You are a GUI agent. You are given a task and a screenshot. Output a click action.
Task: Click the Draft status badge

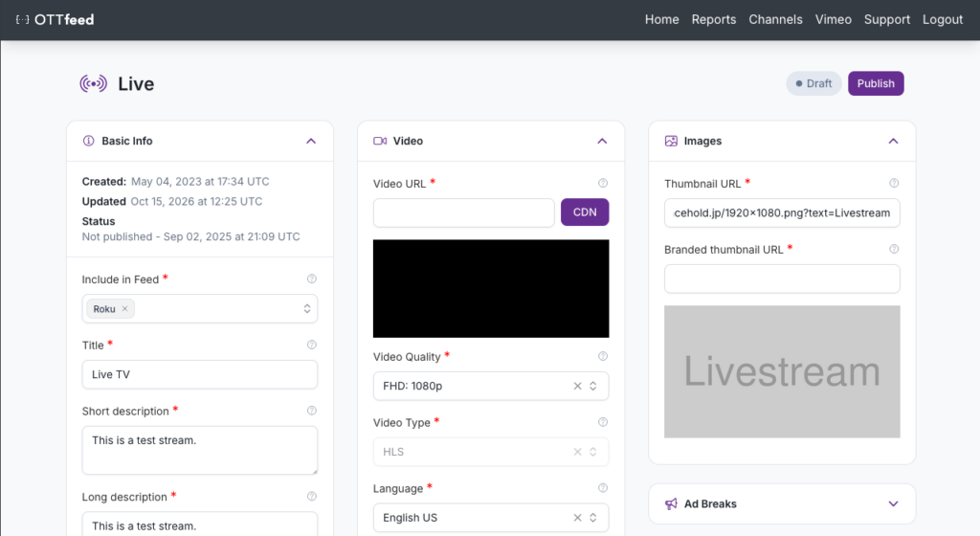(813, 83)
